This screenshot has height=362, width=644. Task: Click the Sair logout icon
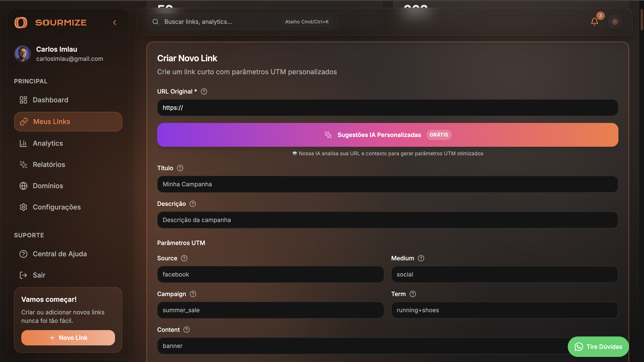(23, 275)
